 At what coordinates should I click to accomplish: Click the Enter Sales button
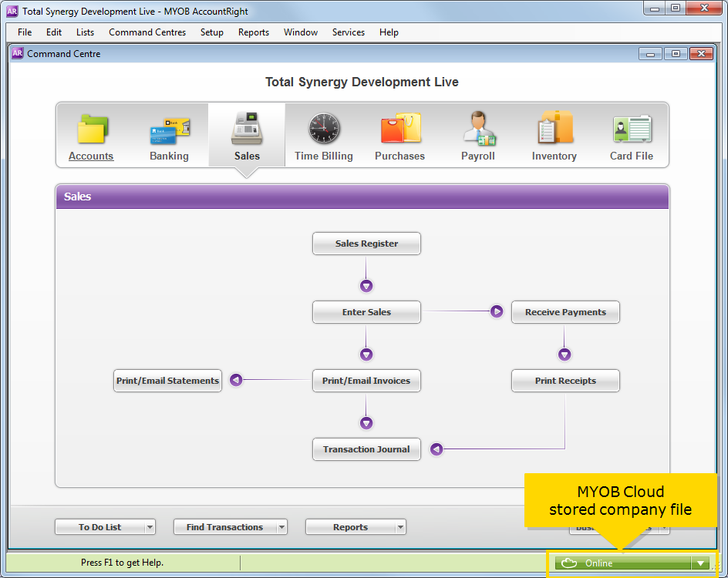tap(366, 312)
